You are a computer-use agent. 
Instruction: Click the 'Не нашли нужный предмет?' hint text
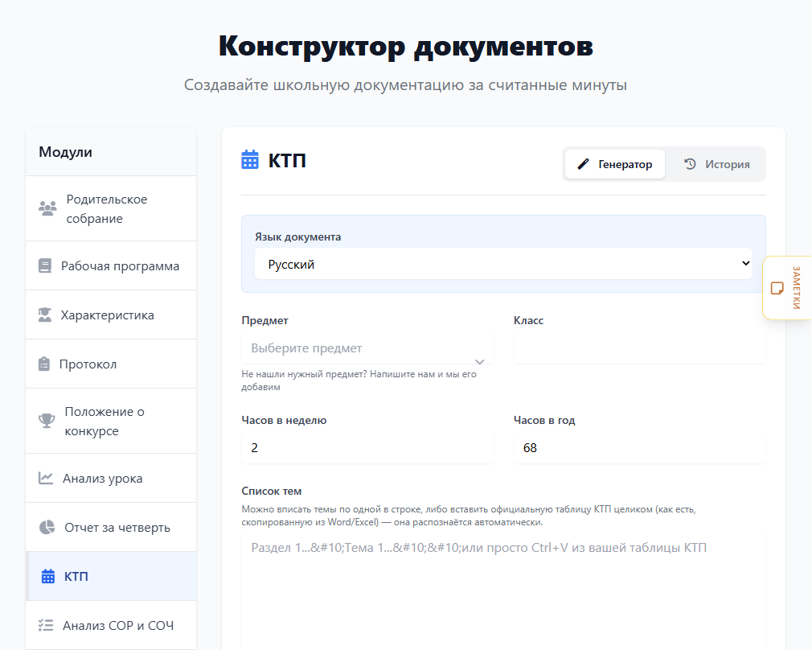pos(359,381)
